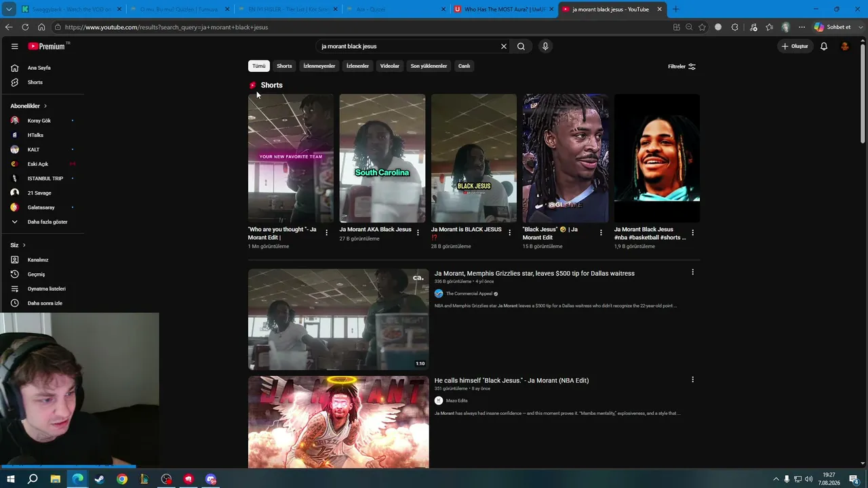Select the İzlenmeyenler filter chip
868x488 pixels.
(319, 66)
